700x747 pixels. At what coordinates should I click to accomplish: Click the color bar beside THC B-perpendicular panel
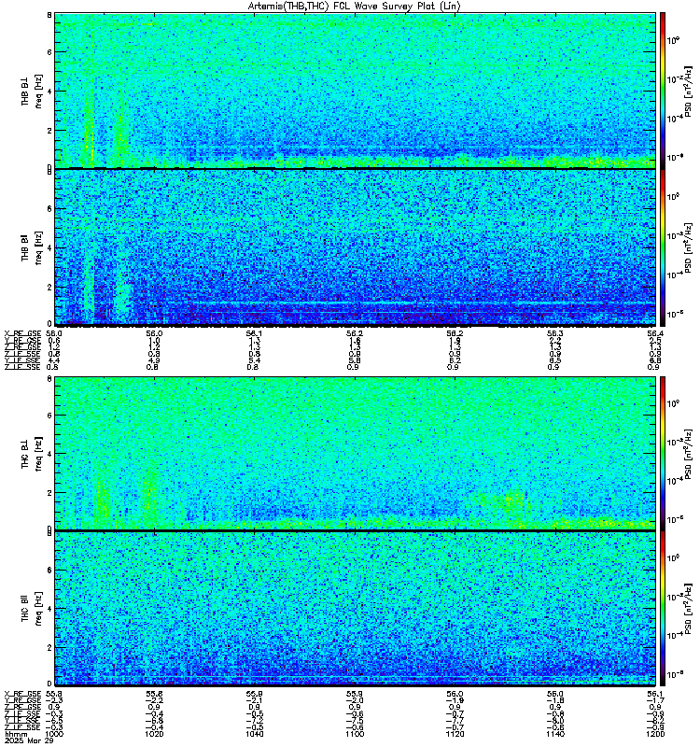[663, 453]
